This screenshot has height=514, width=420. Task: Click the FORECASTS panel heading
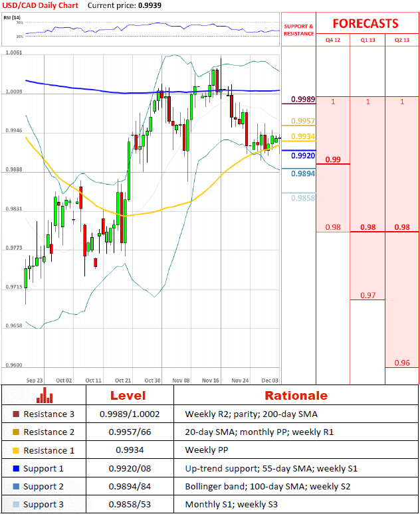coord(365,23)
